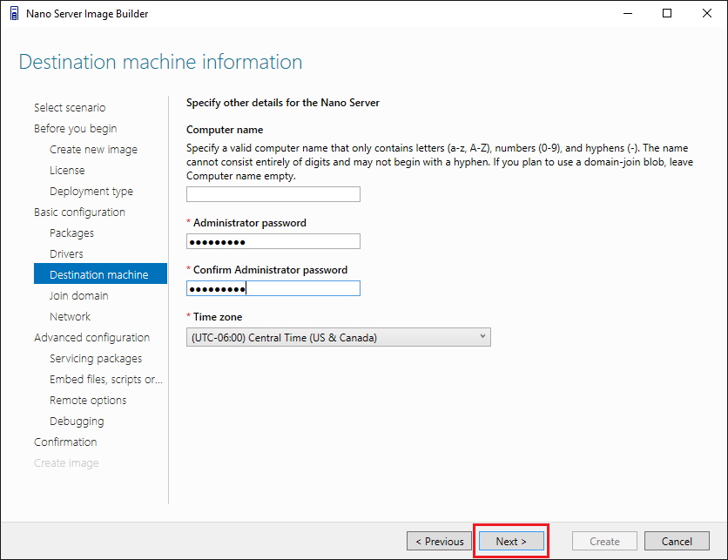This screenshot has width=728, height=560.
Task: Go to the Confirmation step
Action: point(65,442)
